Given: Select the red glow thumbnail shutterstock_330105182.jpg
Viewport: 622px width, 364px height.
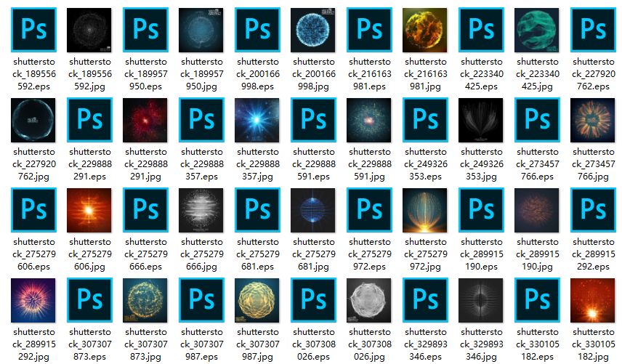Looking at the screenshot, I should (x=593, y=300).
